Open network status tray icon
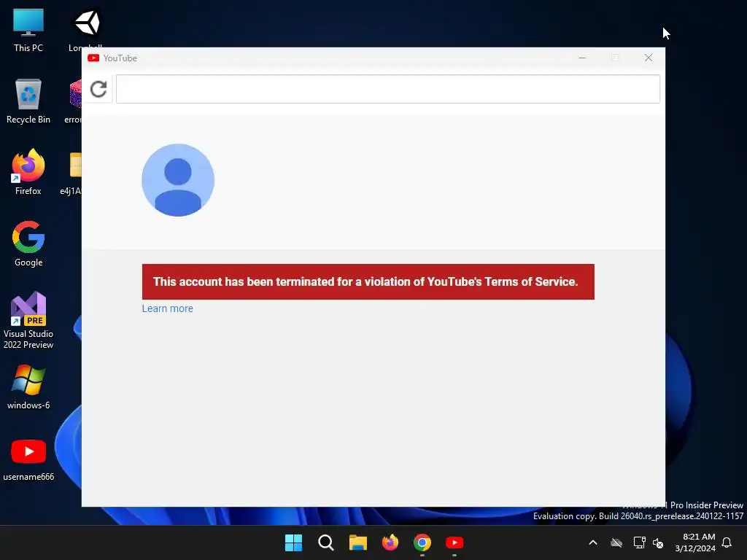The width and height of the screenshot is (747, 560). pos(639,542)
